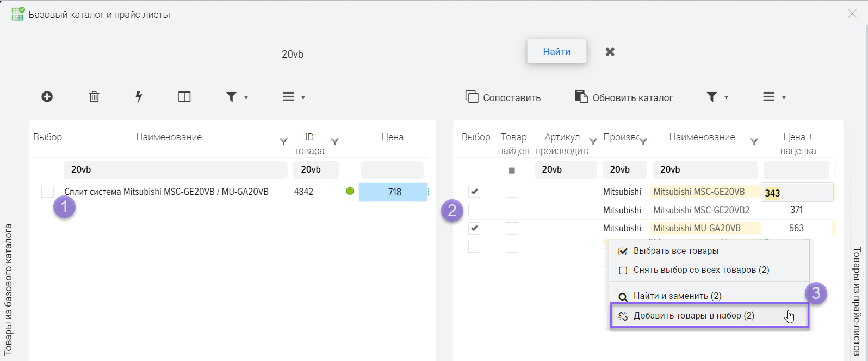Click the add item plus icon
This screenshot has height=361, width=868.
point(47,97)
